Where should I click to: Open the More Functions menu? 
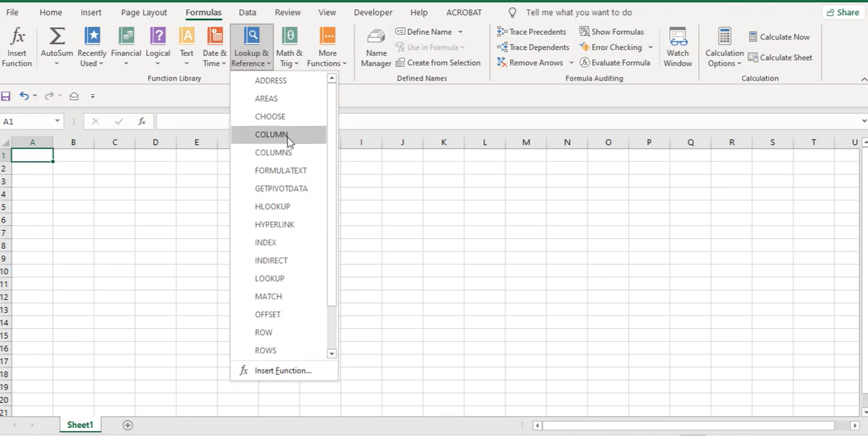pyautogui.click(x=327, y=47)
